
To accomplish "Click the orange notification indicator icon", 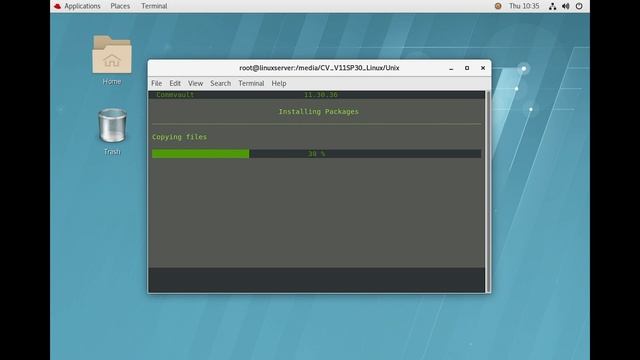I will click(x=498, y=6).
